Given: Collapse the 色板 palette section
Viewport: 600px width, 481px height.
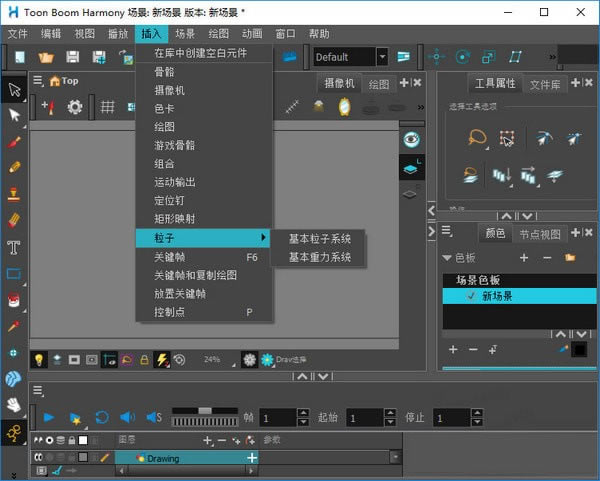Looking at the screenshot, I should point(447,257).
